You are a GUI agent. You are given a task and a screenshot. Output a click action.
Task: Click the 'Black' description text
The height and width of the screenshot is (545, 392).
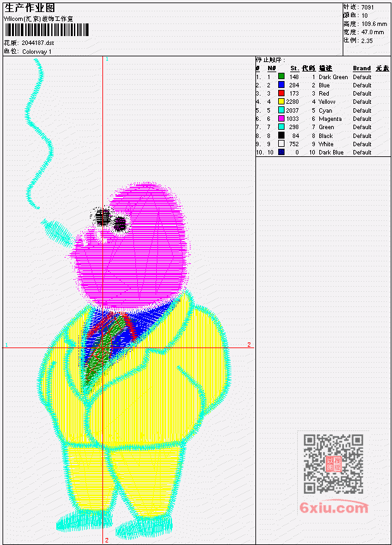point(326,136)
